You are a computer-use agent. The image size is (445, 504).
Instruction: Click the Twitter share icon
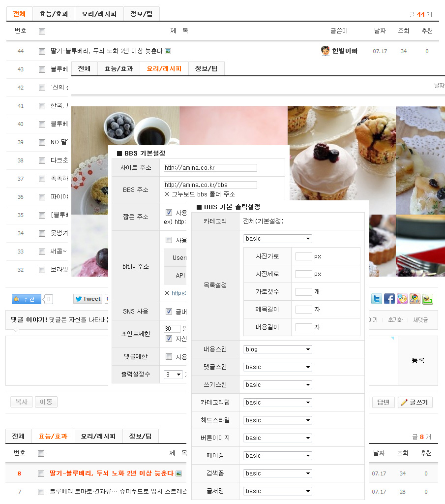click(x=376, y=299)
